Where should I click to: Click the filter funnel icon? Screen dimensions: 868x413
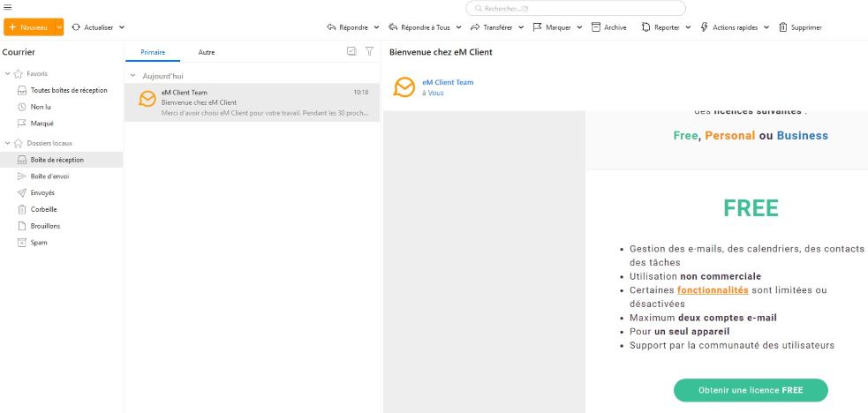[369, 52]
